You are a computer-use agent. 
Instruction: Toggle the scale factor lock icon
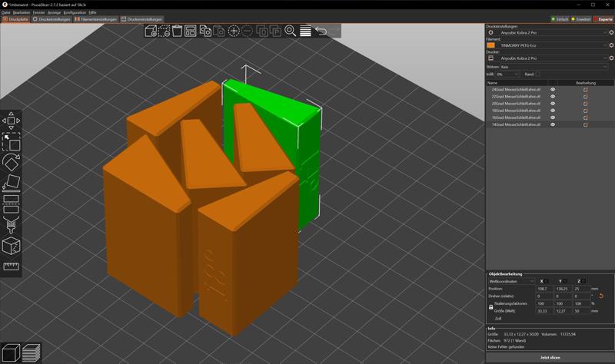490,307
